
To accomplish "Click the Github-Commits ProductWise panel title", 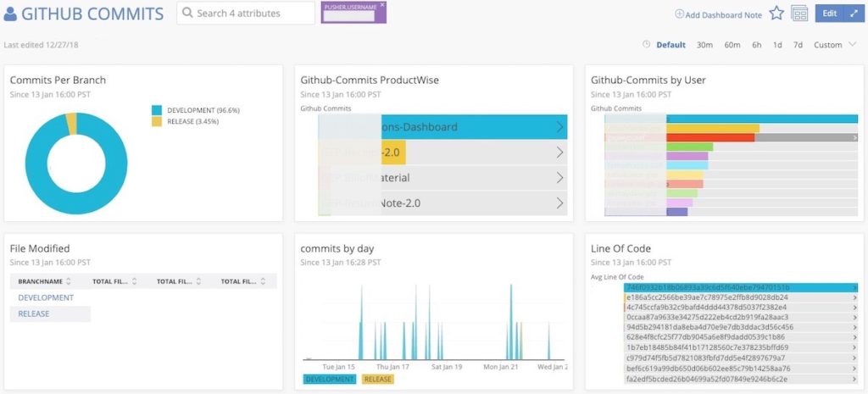I will pos(370,80).
